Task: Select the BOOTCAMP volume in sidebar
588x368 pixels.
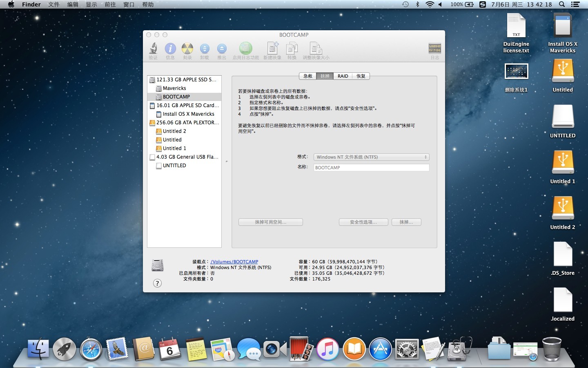Action: [184, 97]
